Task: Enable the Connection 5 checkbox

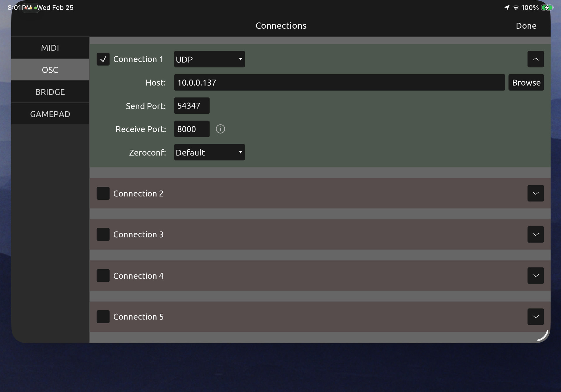Action: tap(103, 317)
